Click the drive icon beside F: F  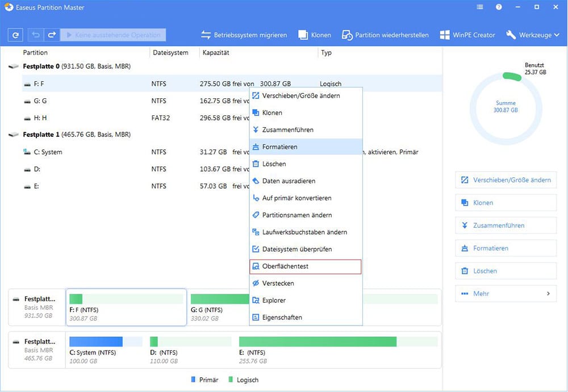27,85
